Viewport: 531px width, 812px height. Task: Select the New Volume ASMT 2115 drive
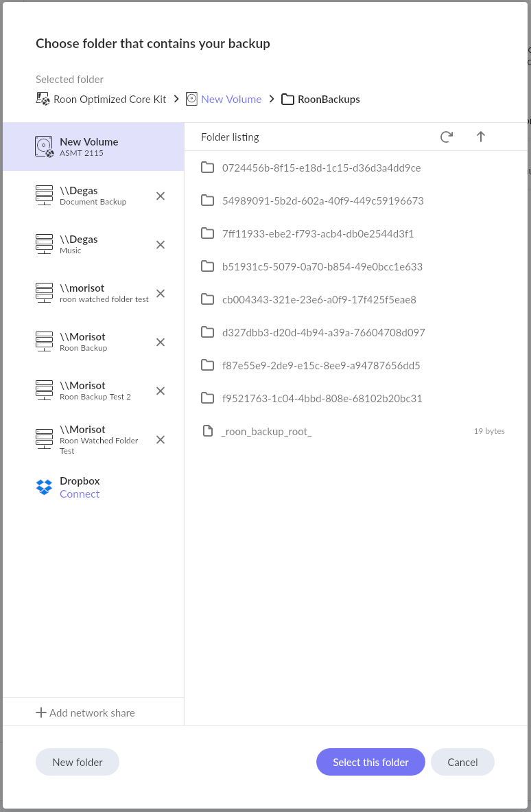click(89, 147)
